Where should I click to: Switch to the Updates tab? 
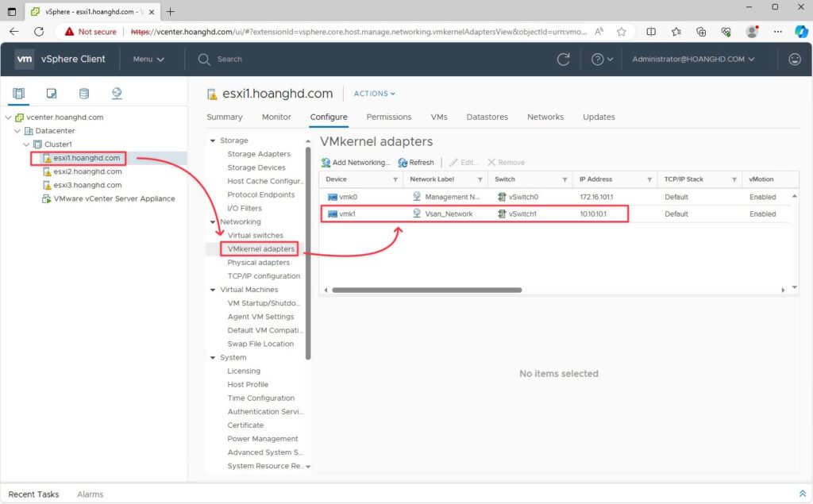tap(599, 117)
